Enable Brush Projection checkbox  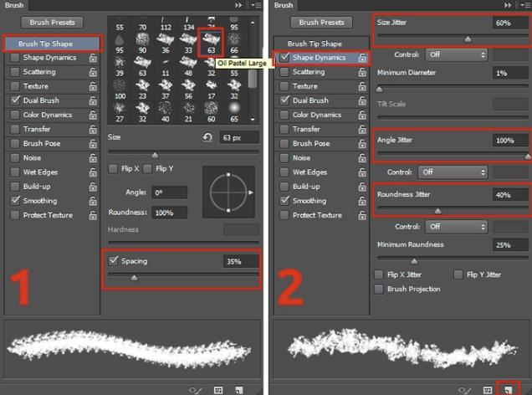[379, 289]
